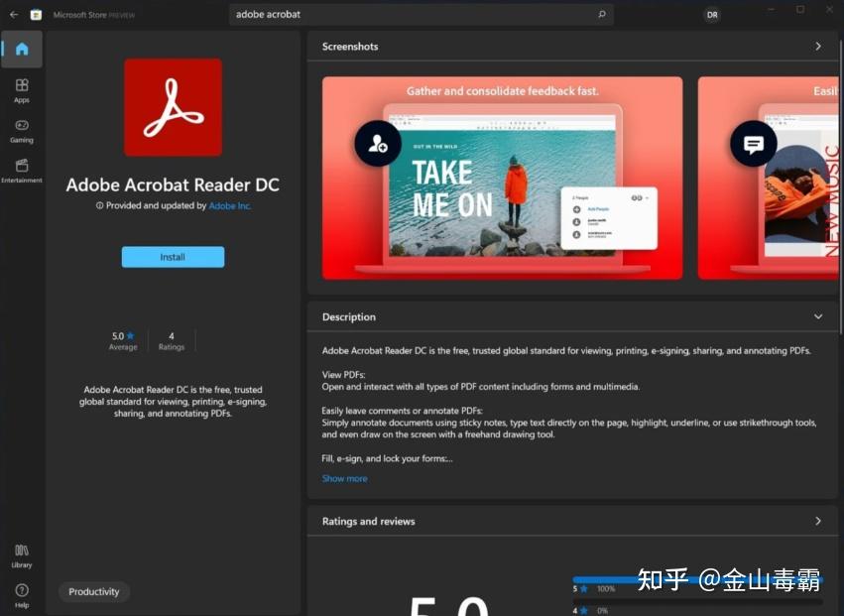This screenshot has height=616, width=844.
Task: Open the Apps section
Action: pos(22,90)
